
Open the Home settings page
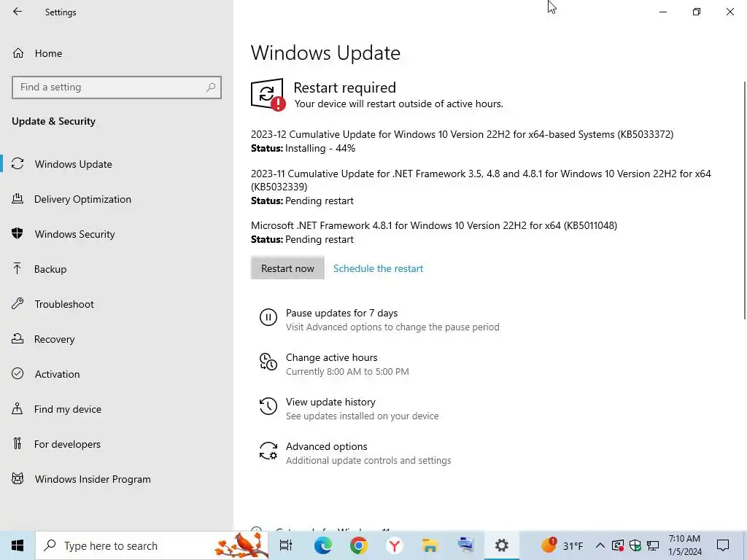(x=117, y=53)
